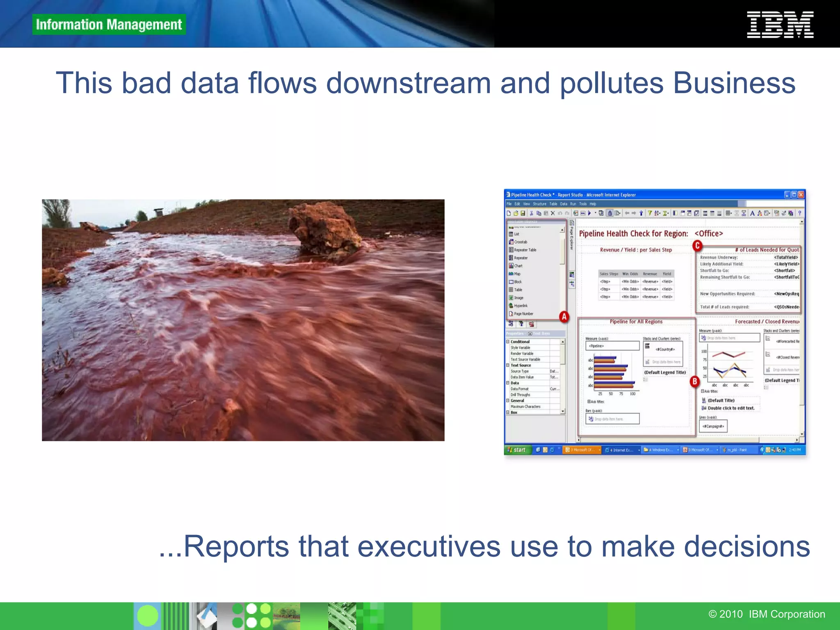The height and width of the screenshot is (630, 840).
Task: Expand Axis titles under Pipeline bar chart
Action: tap(589, 402)
